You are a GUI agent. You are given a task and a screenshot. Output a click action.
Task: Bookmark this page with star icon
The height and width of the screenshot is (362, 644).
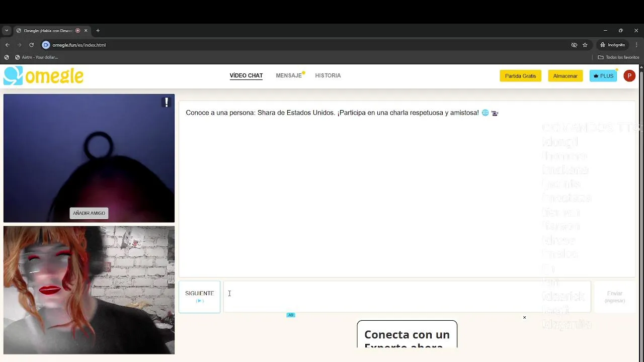pos(585,45)
